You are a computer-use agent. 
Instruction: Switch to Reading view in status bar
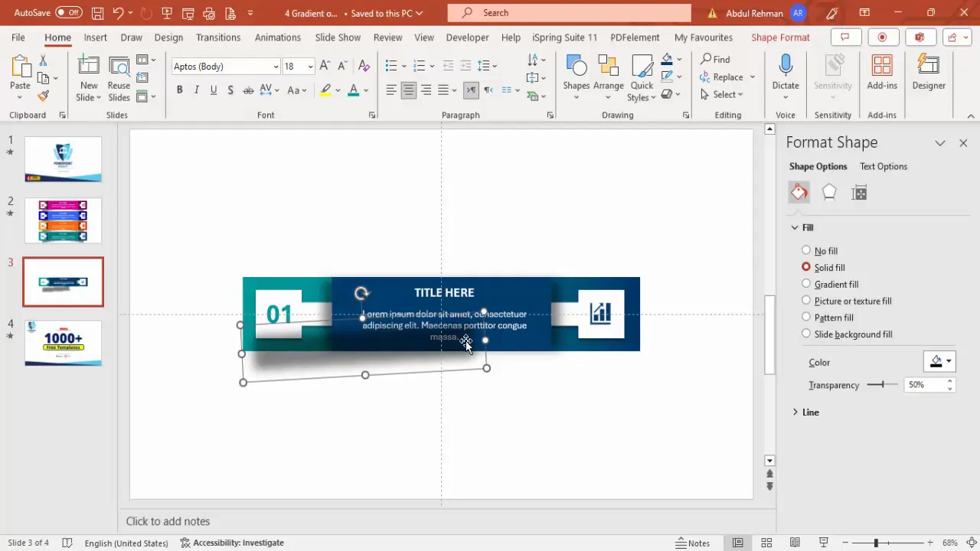coord(795,543)
